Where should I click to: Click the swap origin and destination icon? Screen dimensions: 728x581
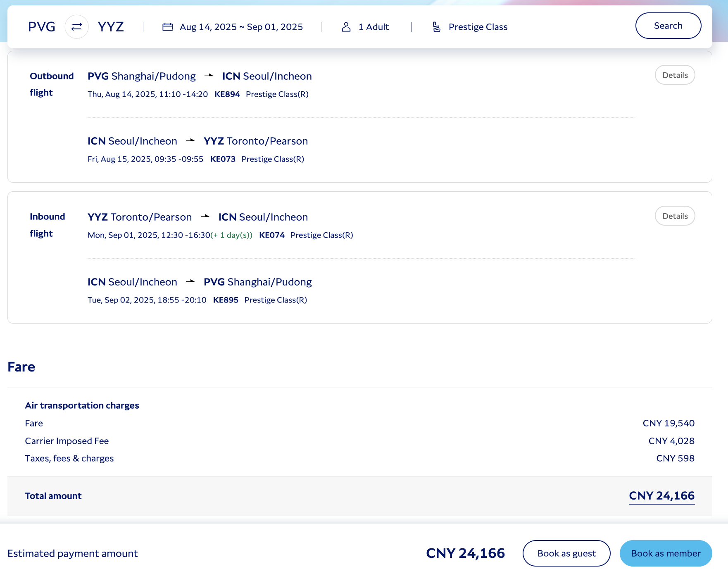[x=76, y=27]
